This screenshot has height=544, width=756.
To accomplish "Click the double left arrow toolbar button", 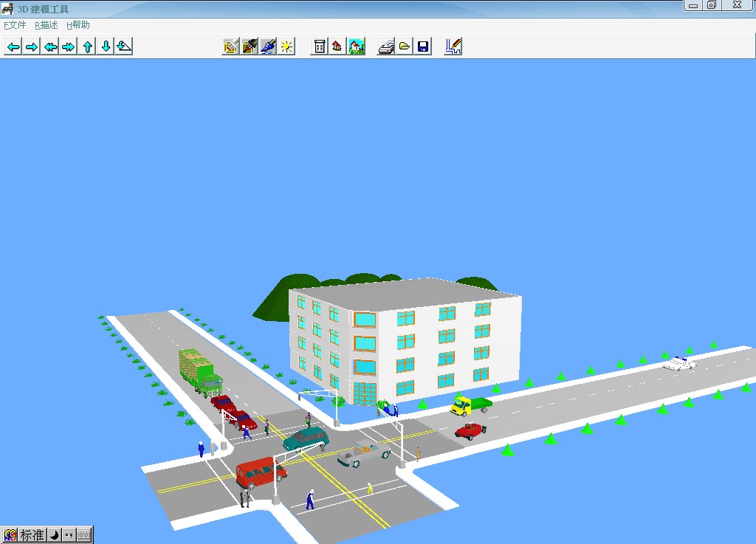I will (x=50, y=47).
